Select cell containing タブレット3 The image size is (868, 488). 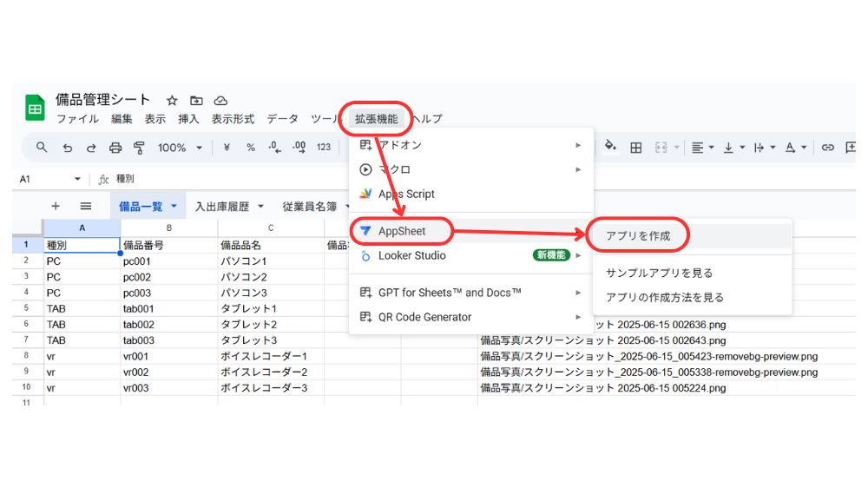271,340
